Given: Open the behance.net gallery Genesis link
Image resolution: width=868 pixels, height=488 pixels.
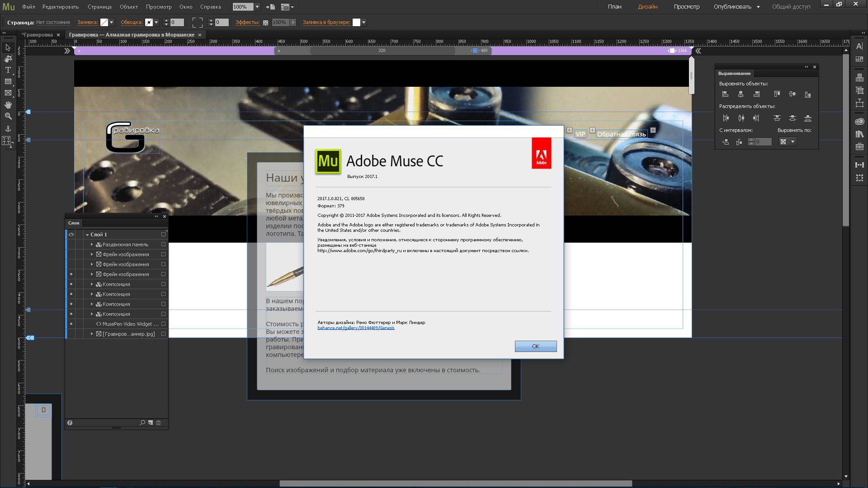Looking at the screenshot, I should pyautogui.click(x=356, y=328).
